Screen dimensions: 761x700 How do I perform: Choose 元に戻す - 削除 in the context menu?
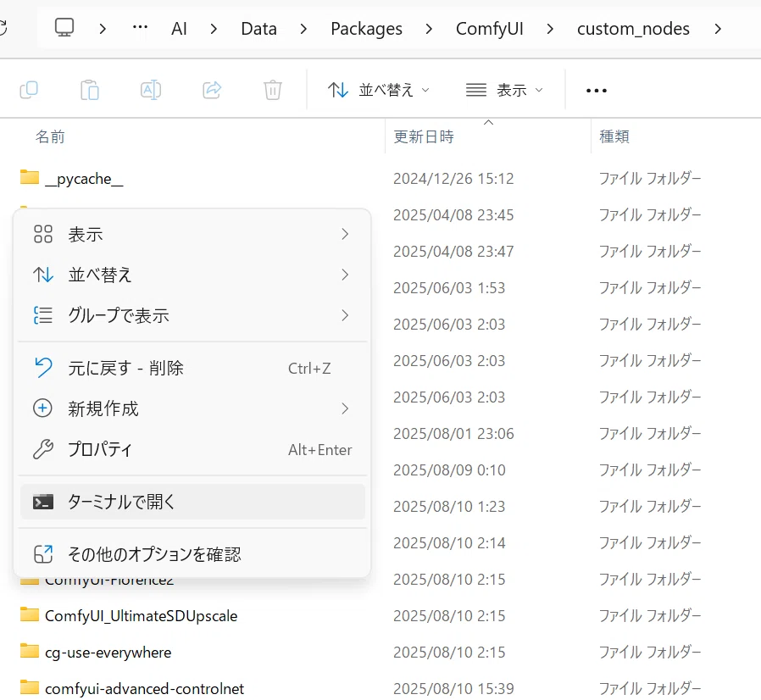[192, 368]
